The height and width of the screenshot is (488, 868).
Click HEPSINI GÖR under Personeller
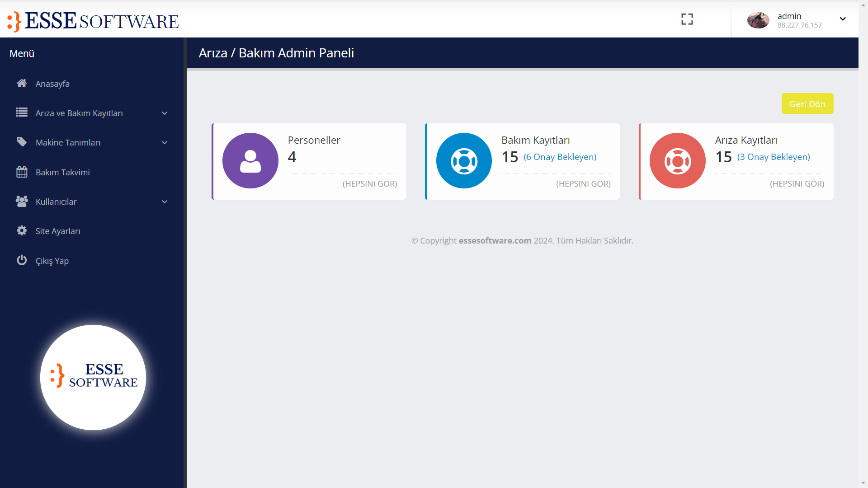click(369, 183)
